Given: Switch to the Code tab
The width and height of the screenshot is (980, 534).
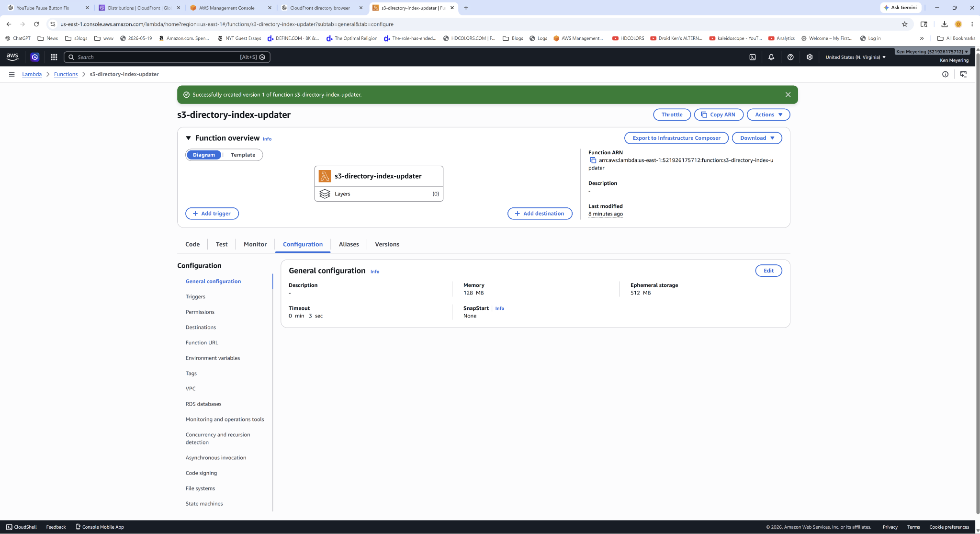Looking at the screenshot, I should [x=192, y=244].
